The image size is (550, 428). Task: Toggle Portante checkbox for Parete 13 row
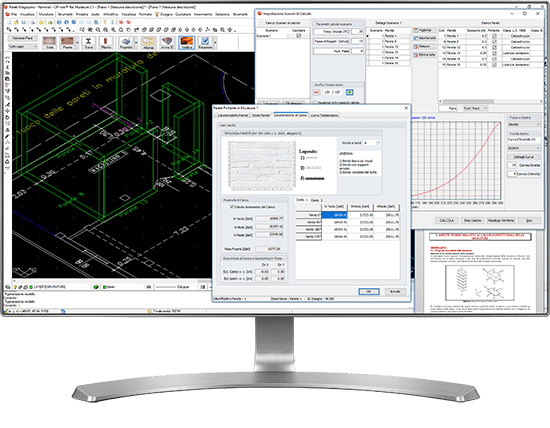click(x=494, y=53)
